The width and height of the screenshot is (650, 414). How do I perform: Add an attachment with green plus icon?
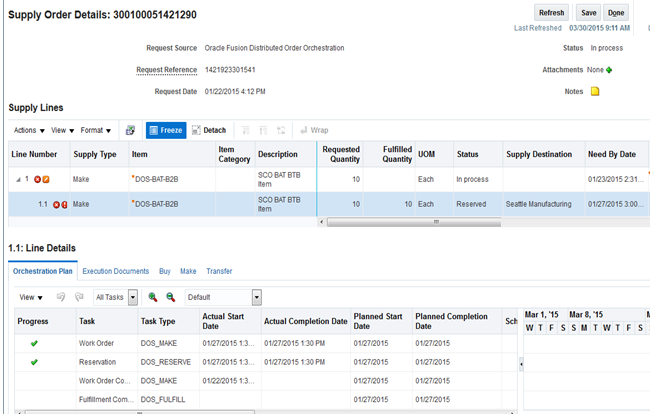[609, 70]
